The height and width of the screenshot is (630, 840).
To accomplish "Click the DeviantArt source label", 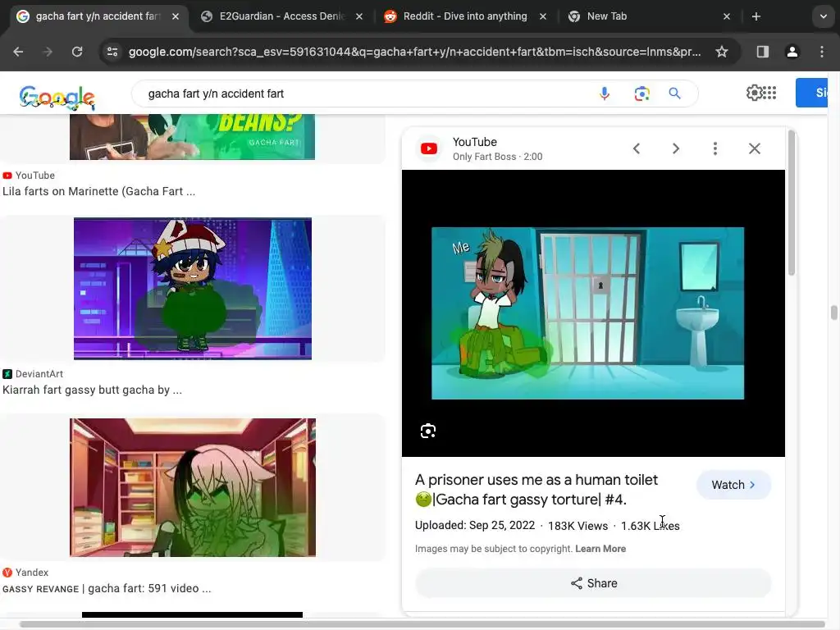I will click(x=39, y=374).
